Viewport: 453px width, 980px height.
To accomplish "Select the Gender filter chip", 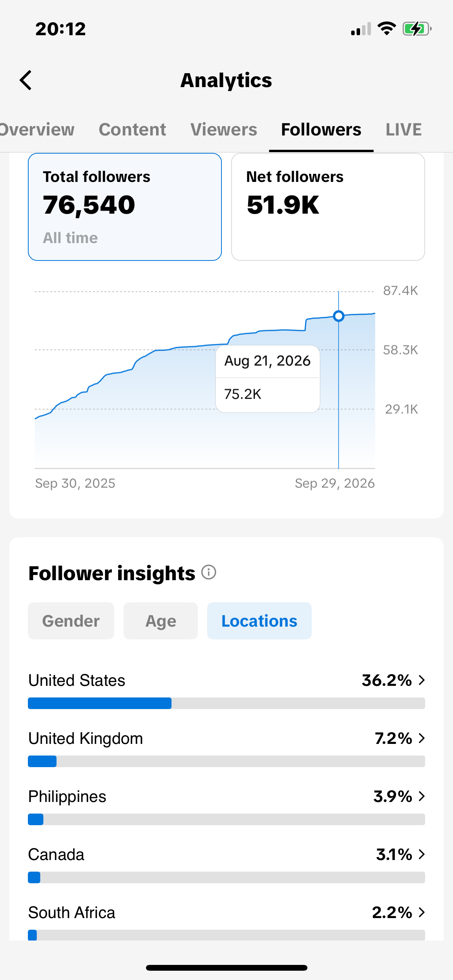I will [71, 621].
